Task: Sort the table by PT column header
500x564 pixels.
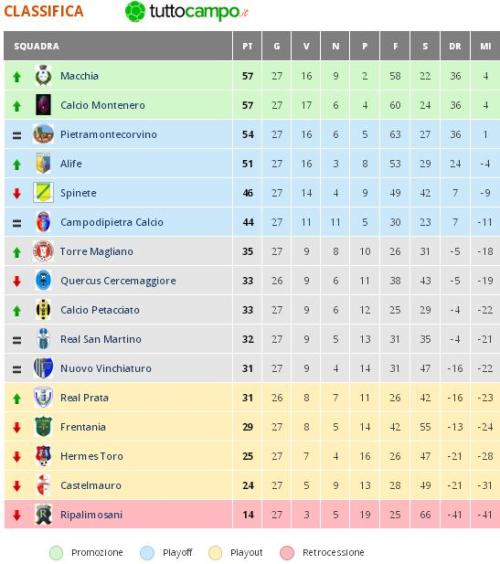Action: (247, 46)
